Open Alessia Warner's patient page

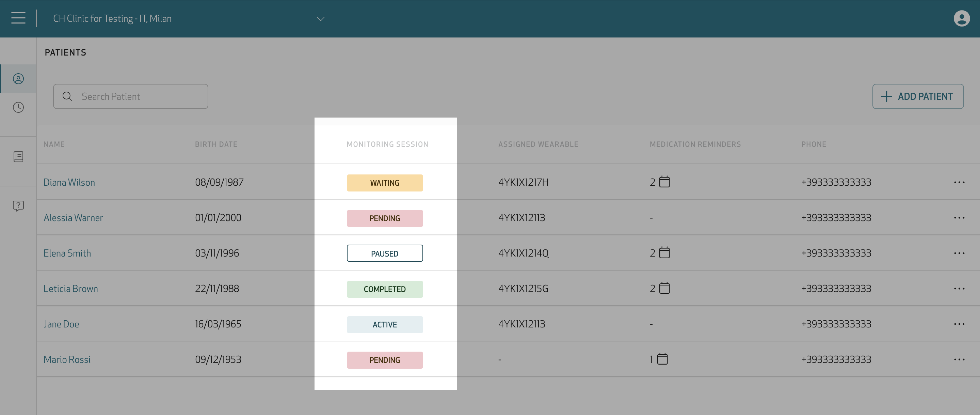click(x=73, y=217)
